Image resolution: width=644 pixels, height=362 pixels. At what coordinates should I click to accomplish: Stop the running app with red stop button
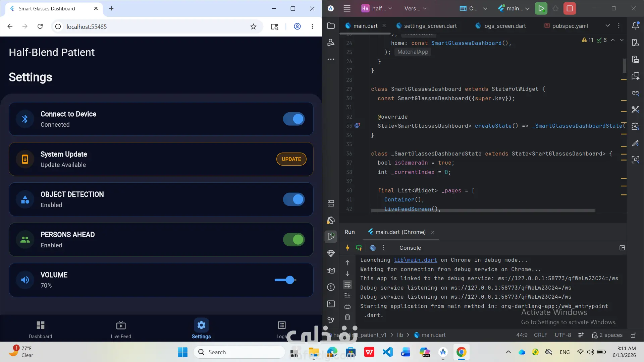[x=570, y=8]
